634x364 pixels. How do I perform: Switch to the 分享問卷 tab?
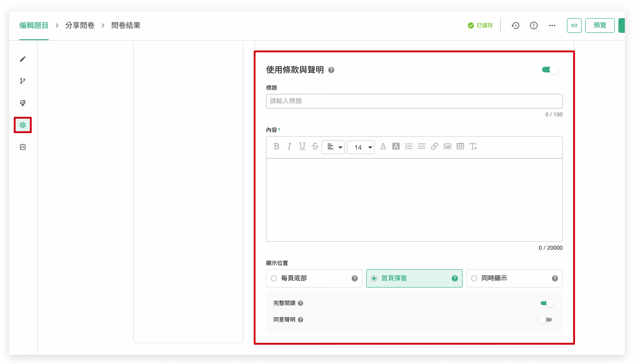80,25
